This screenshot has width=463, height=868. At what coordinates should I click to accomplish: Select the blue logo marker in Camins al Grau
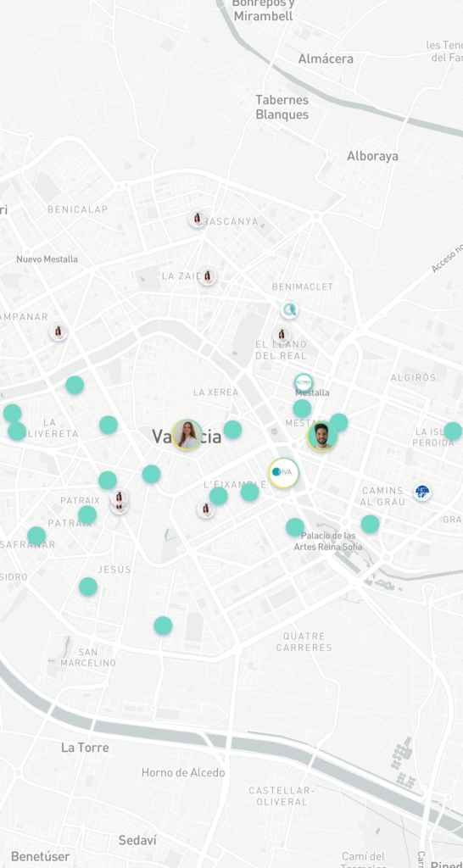[422, 492]
